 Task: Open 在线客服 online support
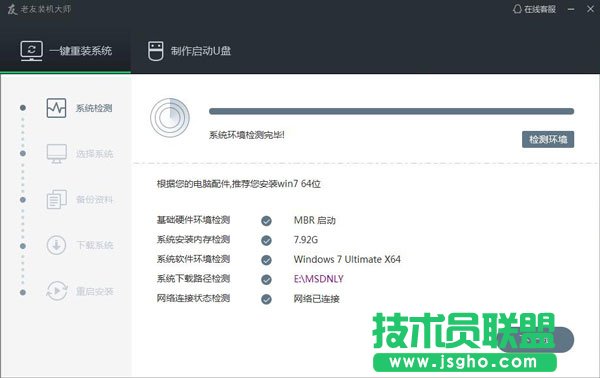click(534, 9)
